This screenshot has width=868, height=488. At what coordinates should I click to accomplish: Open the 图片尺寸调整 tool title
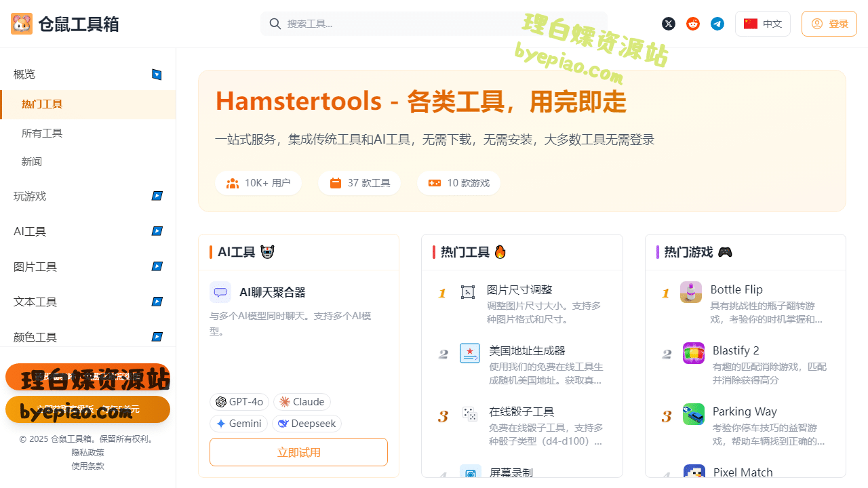point(519,290)
